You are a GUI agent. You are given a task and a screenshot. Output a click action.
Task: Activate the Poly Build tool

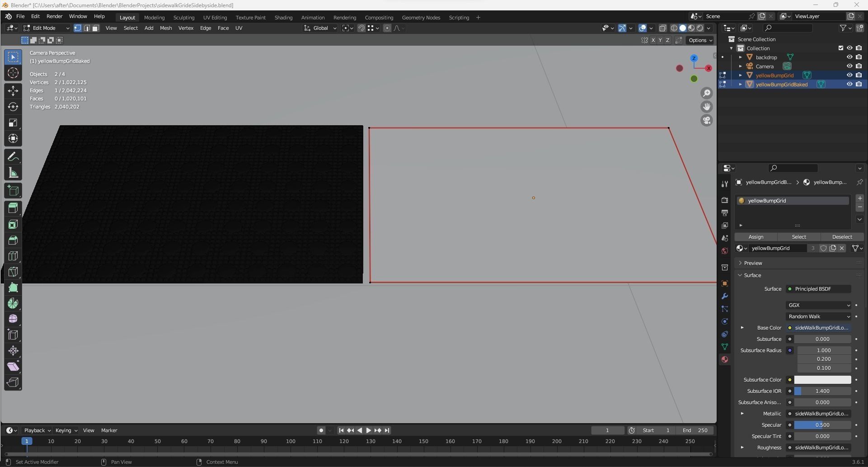pyautogui.click(x=13, y=288)
